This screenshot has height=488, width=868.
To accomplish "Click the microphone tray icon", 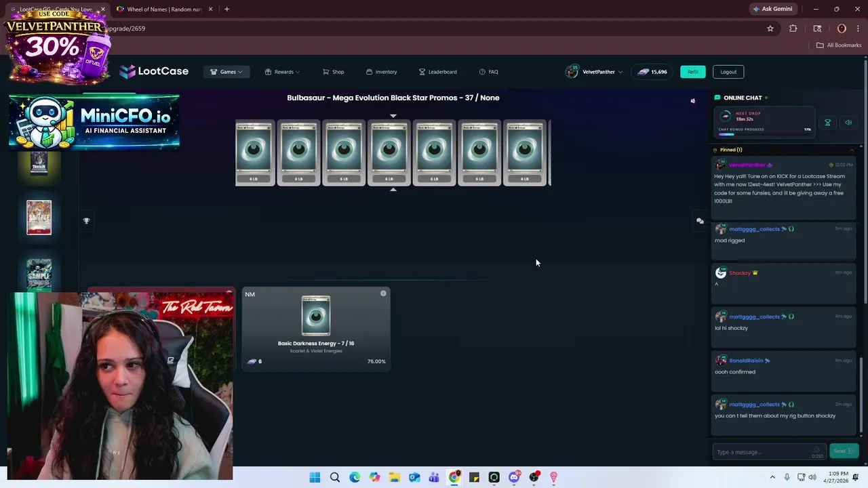I will (787, 478).
